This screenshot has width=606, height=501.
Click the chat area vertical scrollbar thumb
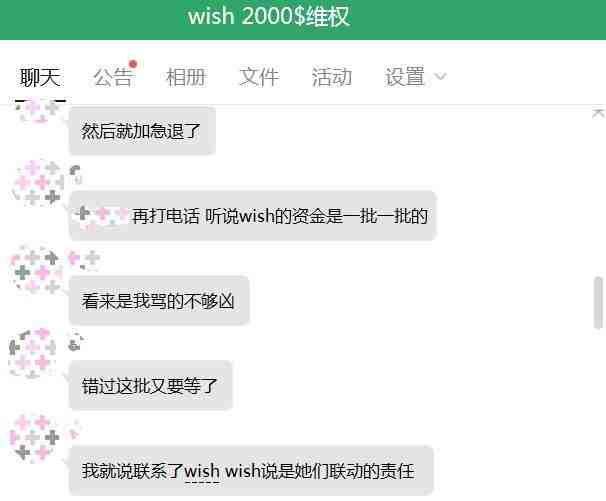[598, 303]
